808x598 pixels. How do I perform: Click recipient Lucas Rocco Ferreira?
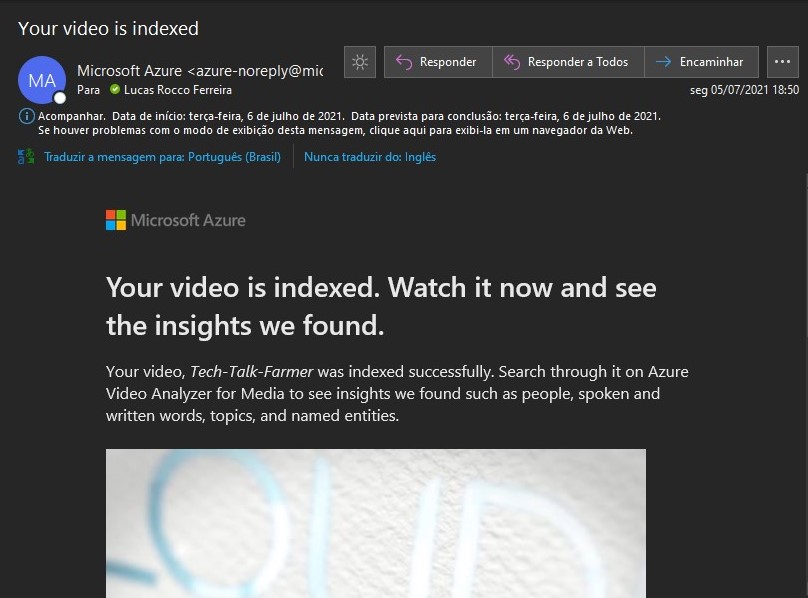click(178, 90)
